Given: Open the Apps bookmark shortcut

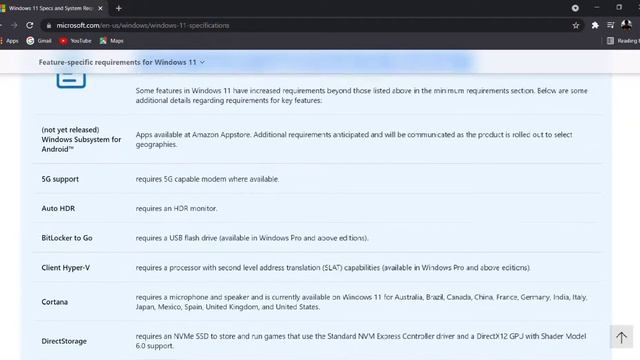Looking at the screenshot, I should (10, 41).
